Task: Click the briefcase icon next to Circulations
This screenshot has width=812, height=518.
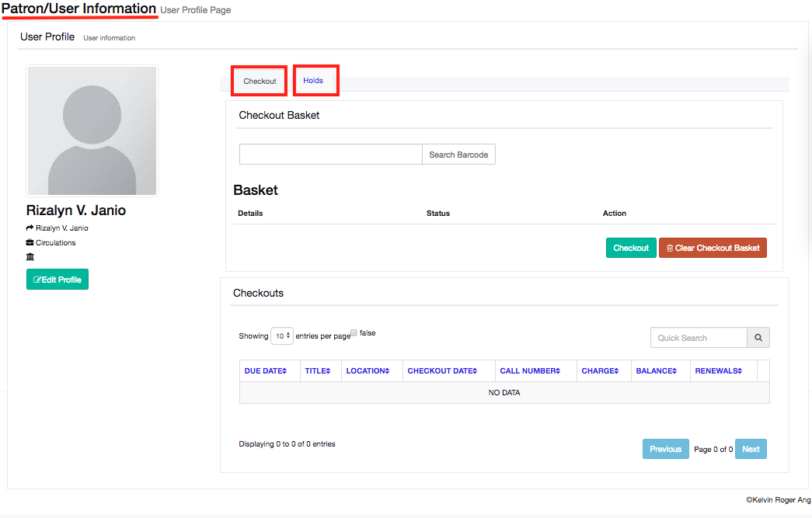Action: click(x=30, y=243)
